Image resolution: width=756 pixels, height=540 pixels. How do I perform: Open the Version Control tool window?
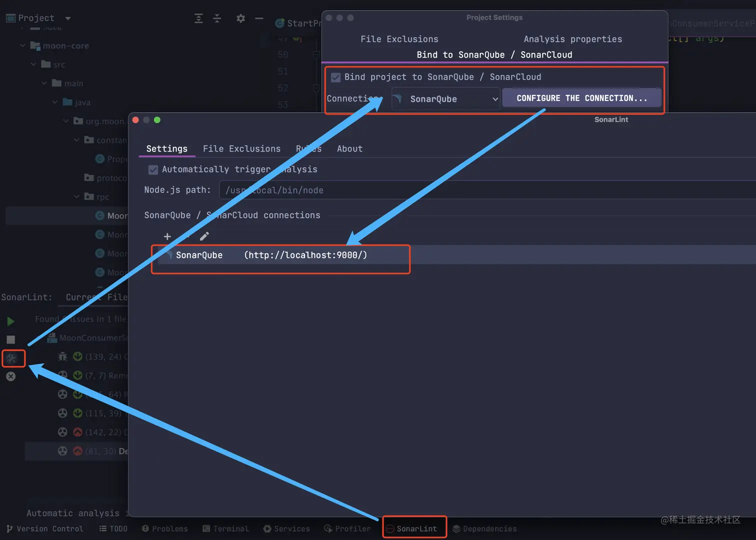45,529
